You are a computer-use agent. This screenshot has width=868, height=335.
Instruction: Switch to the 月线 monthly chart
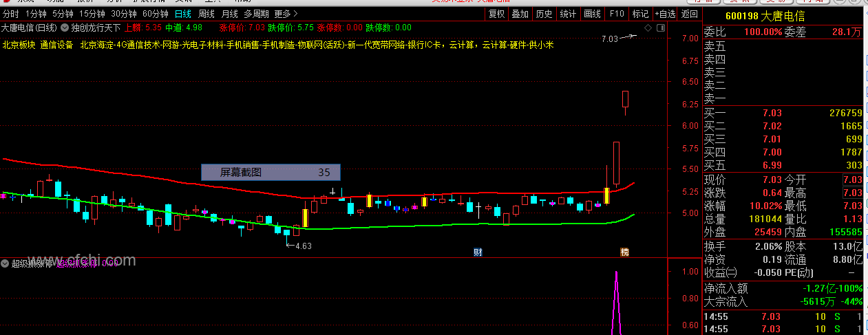(229, 14)
